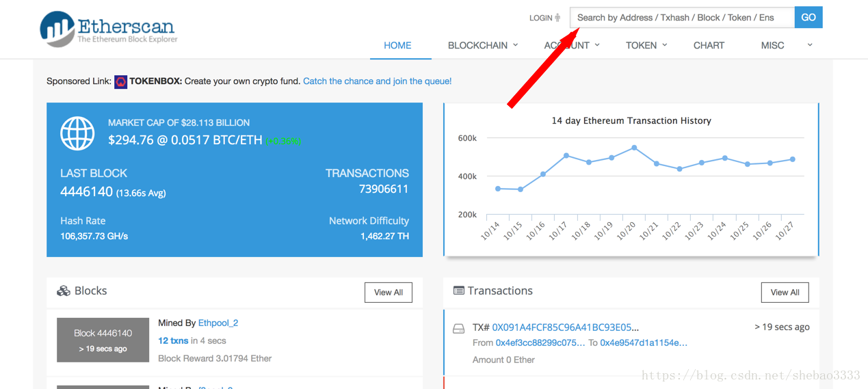
Task: Click the LOGIN link
Action: pyautogui.click(x=540, y=18)
